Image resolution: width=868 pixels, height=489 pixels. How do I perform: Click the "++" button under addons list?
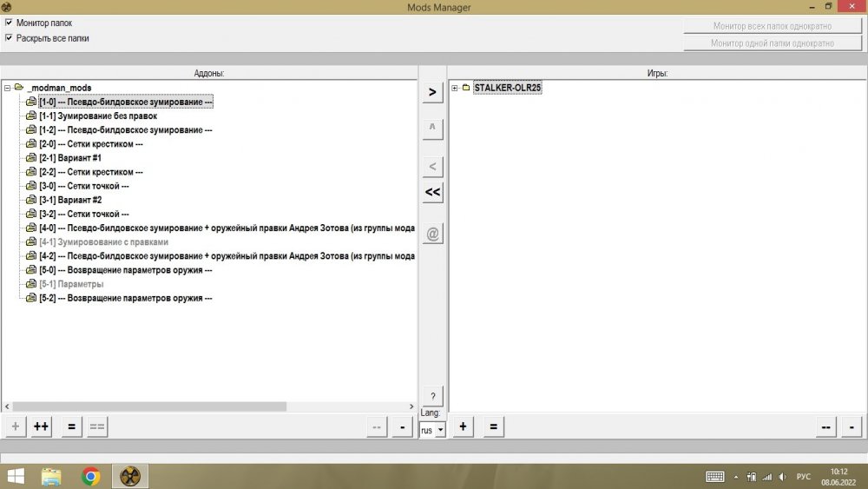click(x=41, y=426)
